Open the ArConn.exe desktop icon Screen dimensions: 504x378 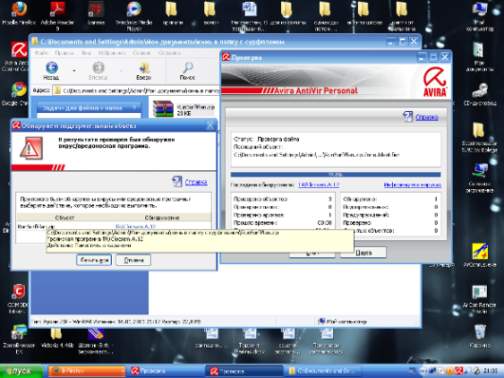(x=480, y=255)
